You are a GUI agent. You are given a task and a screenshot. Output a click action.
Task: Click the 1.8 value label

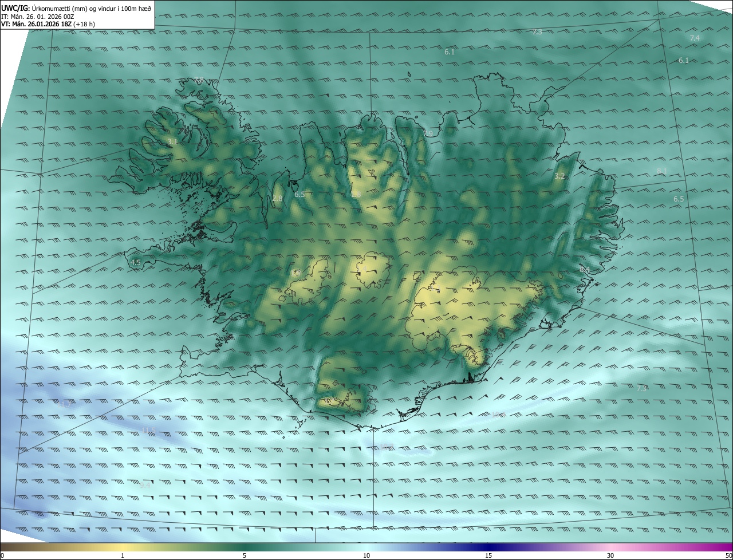point(356,195)
